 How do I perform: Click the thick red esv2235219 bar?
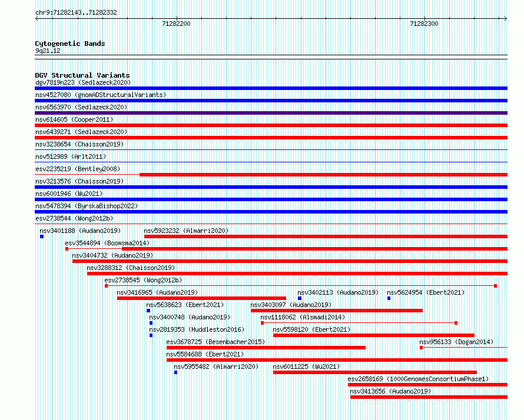point(323,175)
